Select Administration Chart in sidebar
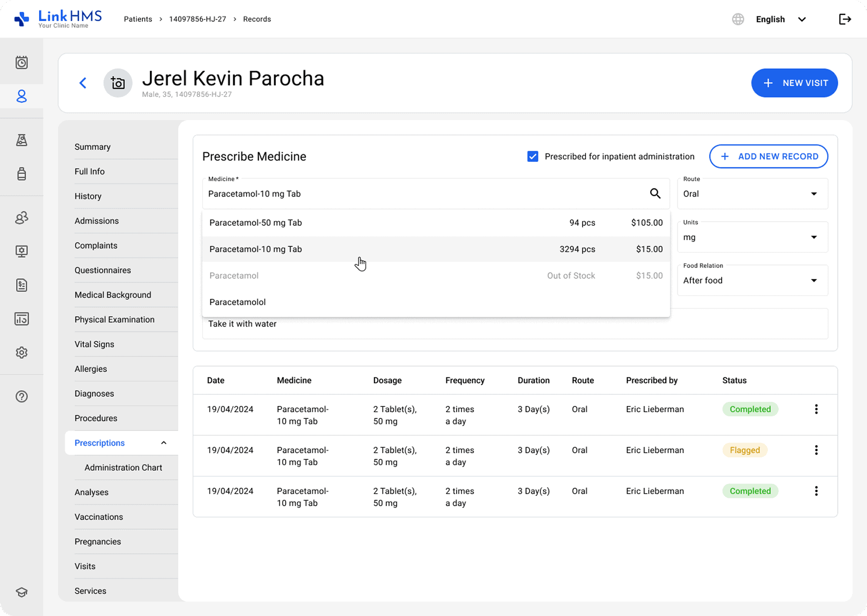Image resolution: width=867 pixels, height=616 pixels. pyautogui.click(x=123, y=468)
